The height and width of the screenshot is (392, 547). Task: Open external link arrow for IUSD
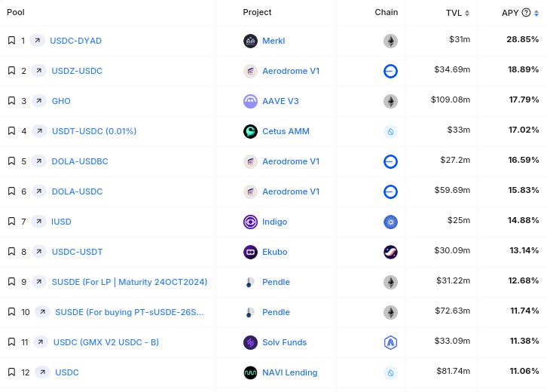38,222
